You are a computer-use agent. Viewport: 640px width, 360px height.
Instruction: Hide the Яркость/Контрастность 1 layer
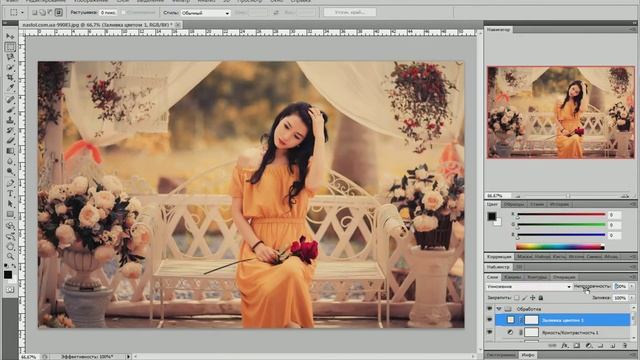[489, 332]
